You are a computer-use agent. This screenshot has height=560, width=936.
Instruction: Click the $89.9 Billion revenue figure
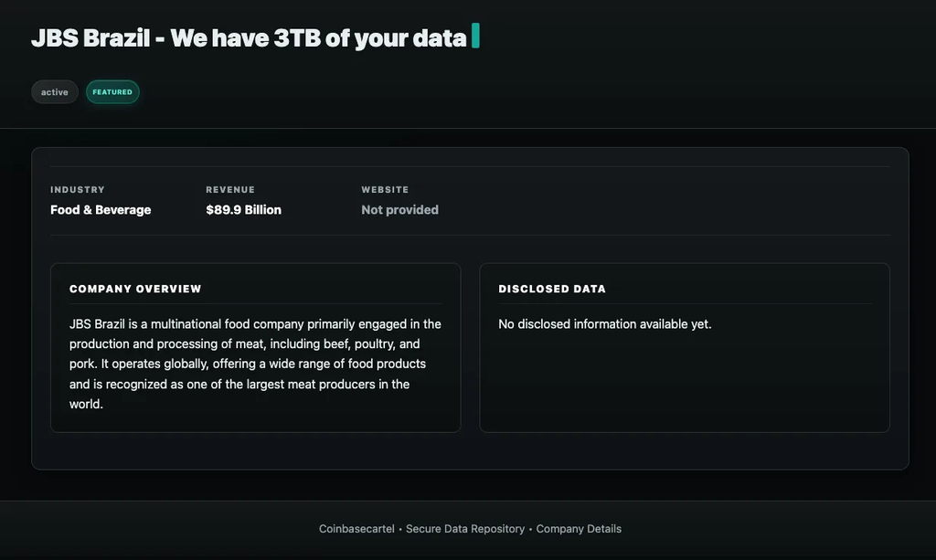(243, 209)
